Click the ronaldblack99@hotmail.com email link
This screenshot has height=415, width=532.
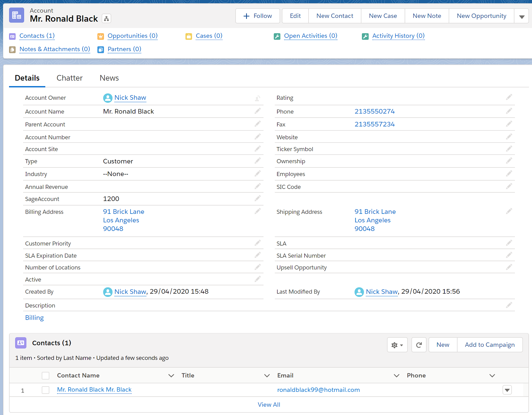[x=318, y=390]
